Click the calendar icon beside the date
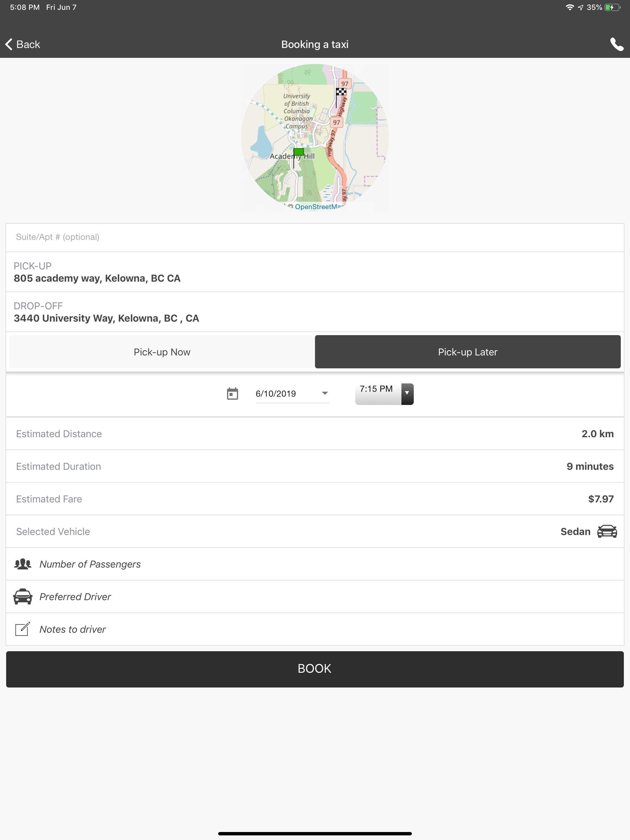The height and width of the screenshot is (840, 630). 232,394
